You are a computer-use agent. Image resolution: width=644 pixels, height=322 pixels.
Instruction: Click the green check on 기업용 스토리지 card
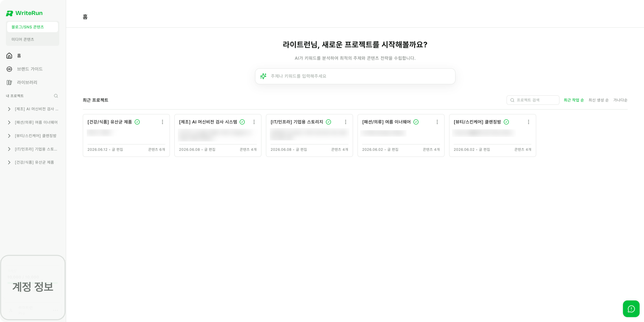click(329, 122)
